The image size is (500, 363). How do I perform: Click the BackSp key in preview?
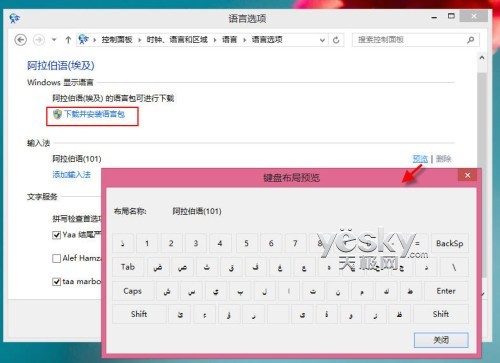click(x=450, y=243)
